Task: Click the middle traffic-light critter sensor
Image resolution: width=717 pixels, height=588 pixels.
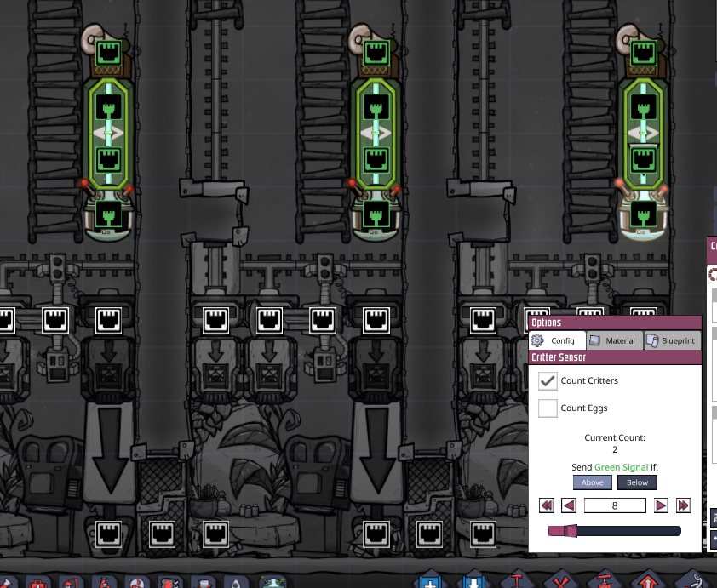Action: tap(324, 268)
